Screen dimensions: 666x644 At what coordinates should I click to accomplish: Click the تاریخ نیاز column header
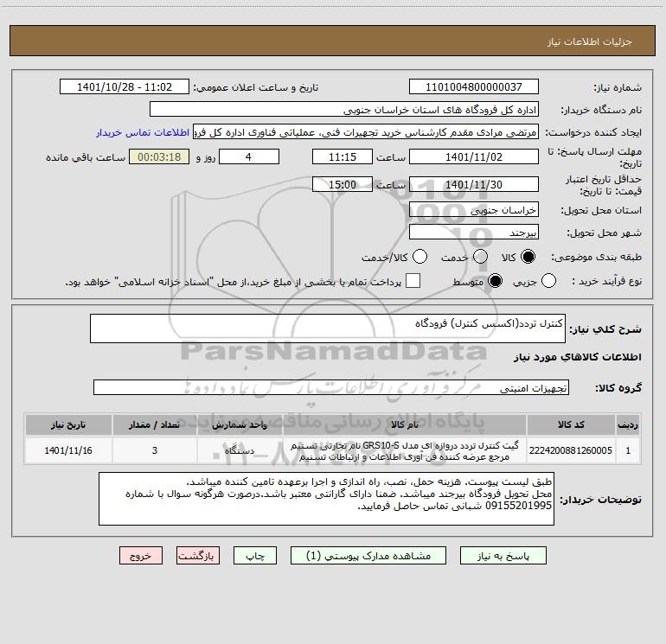(x=68, y=425)
